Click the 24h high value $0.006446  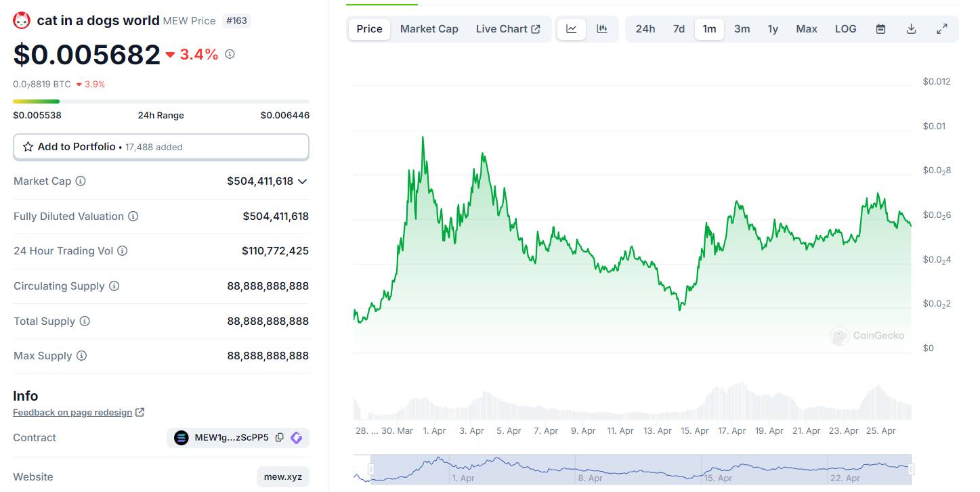(285, 115)
